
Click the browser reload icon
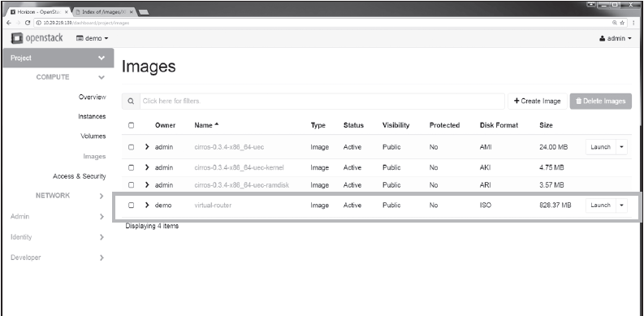click(28, 23)
